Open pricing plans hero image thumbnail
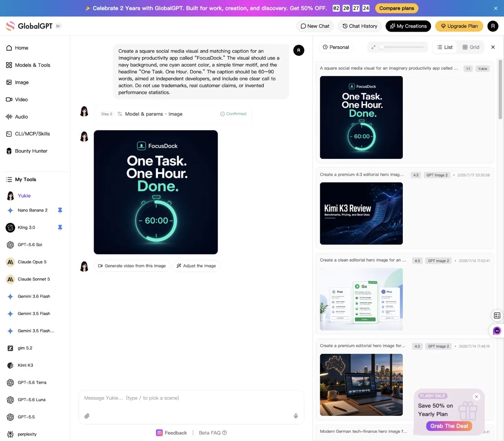The width and height of the screenshot is (504, 441). click(x=361, y=299)
